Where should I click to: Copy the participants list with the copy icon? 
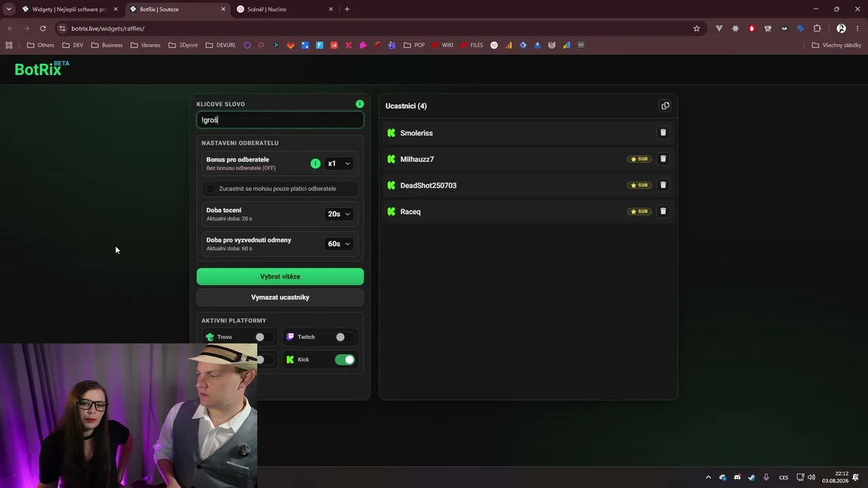(x=665, y=106)
